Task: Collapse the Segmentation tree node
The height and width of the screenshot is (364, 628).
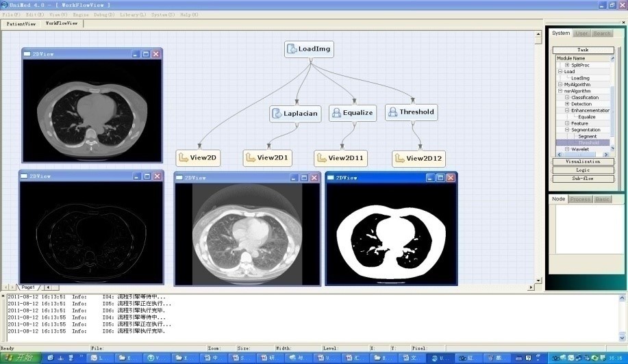Action: pos(567,129)
